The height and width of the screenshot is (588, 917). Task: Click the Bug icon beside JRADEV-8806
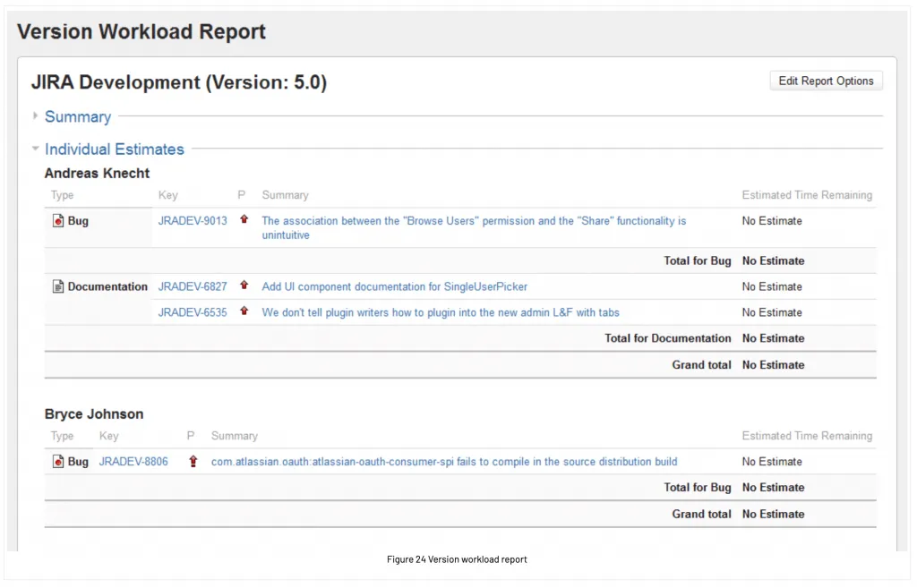point(58,461)
